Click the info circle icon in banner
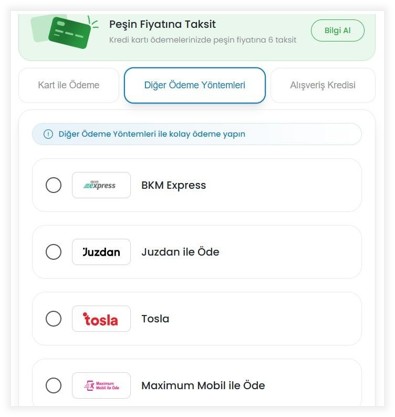395x417 pixels. 48,134
